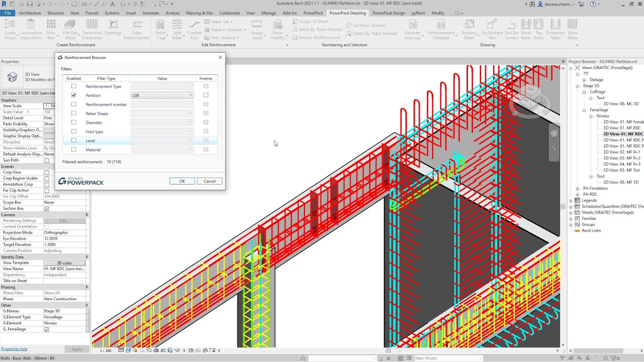The height and width of the screenshot is (362, 644).
Task: Click the Create Group ribbon tool
Action: pos(10,29)
